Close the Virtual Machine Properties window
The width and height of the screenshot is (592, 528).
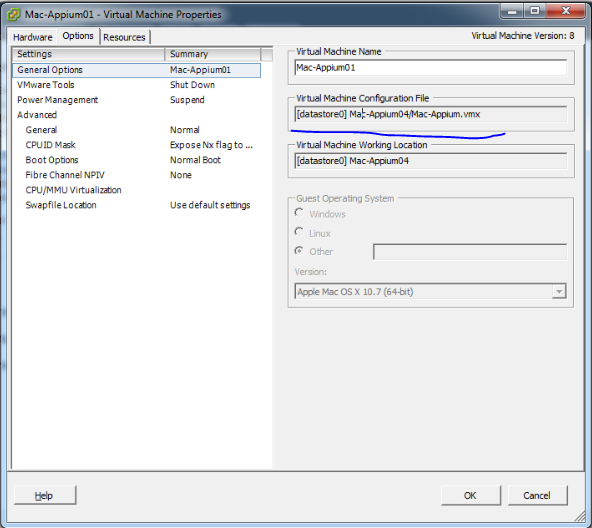(565, 11)
